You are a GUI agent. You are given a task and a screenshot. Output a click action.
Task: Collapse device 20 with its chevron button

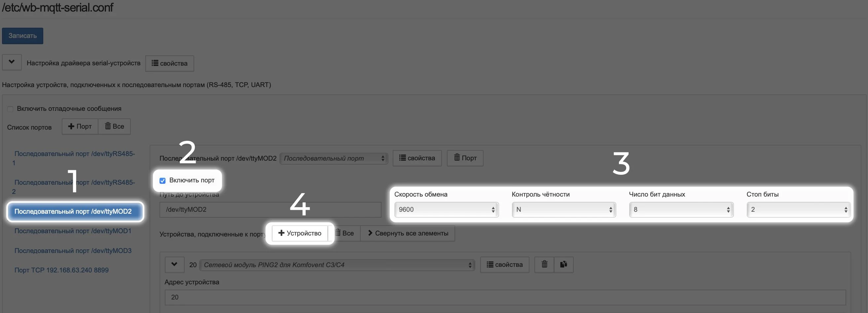coord(174,265)
